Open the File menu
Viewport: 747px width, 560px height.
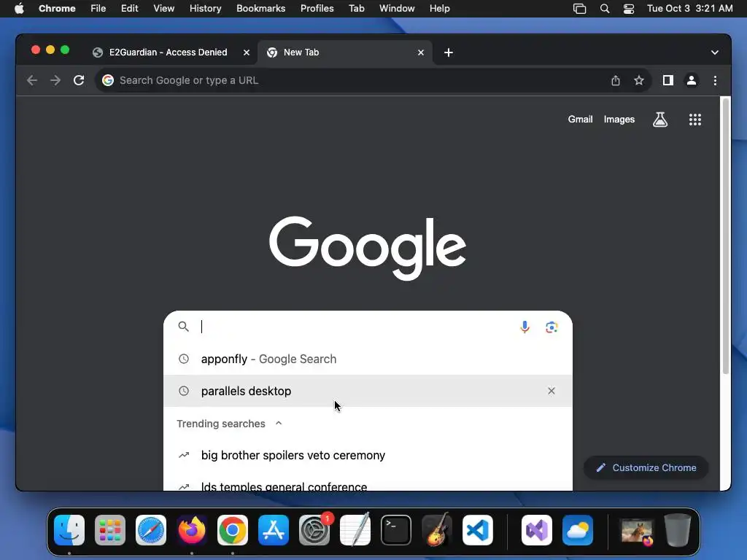point(98,9)
